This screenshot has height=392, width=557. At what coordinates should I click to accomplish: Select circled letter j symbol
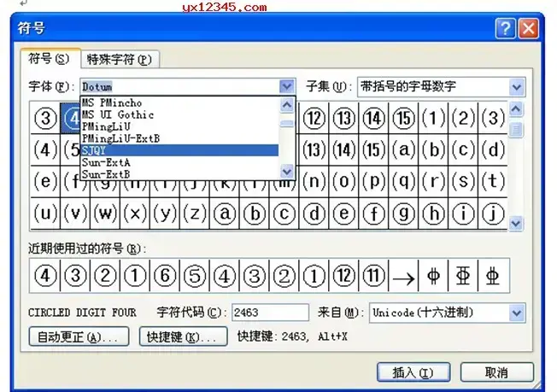pos(493,214)
